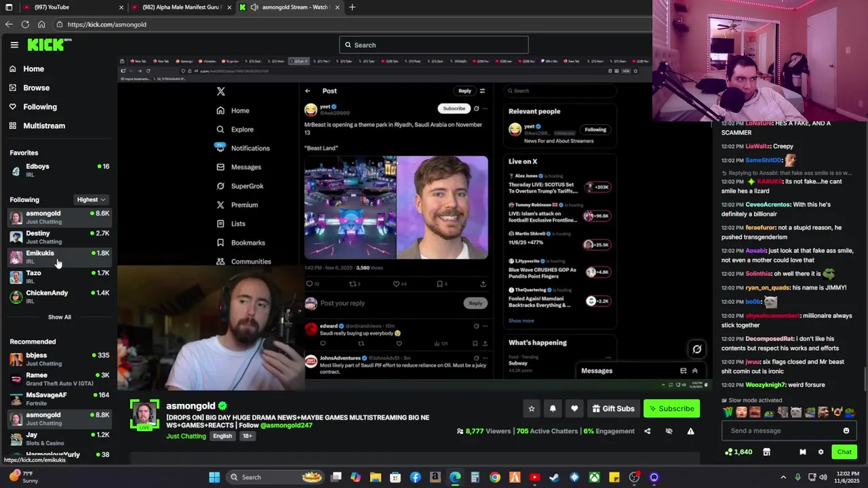Mute the asmongold Stream tab audio icon
The width and height of the screenshot is (868, 488).
(254, 7)
